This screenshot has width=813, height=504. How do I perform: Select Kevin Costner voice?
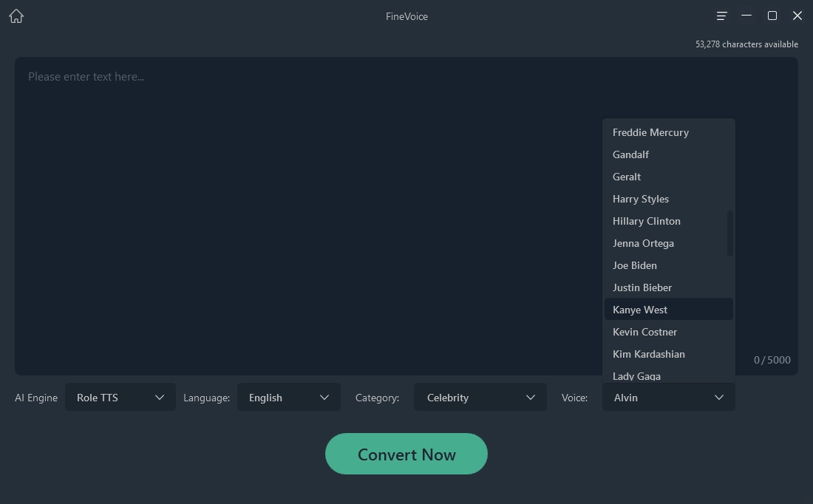(669, 332)
